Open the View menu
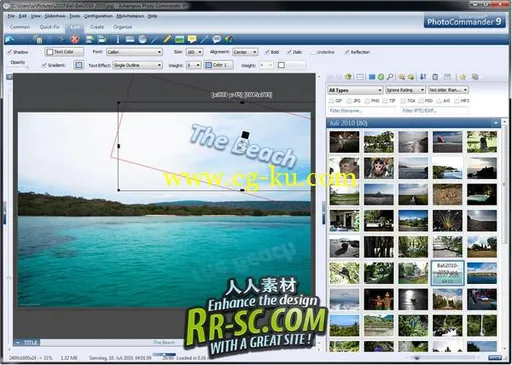The image size is (512, 365). pyautogui.click(x=35, y=16)
